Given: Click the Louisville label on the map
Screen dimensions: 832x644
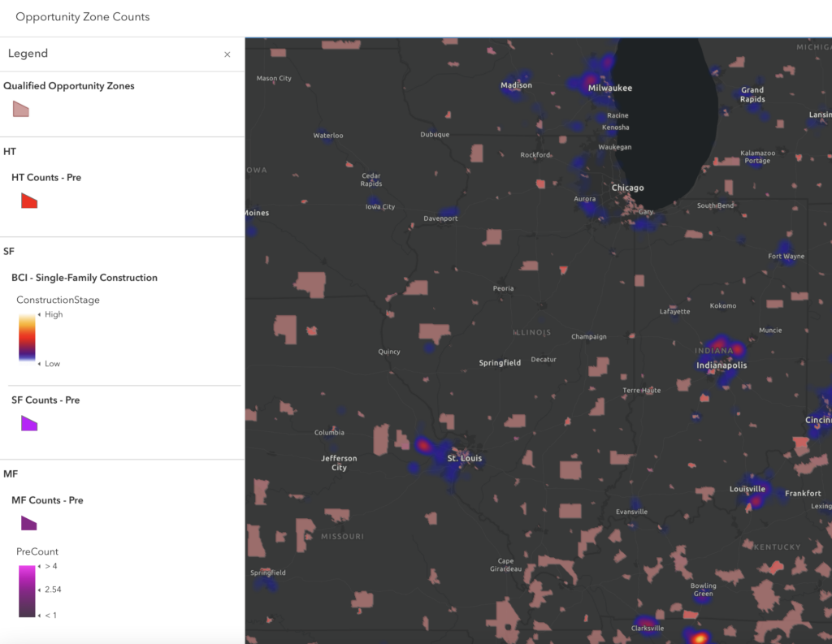Looking at the screenshot, I should tap(747, 489).
